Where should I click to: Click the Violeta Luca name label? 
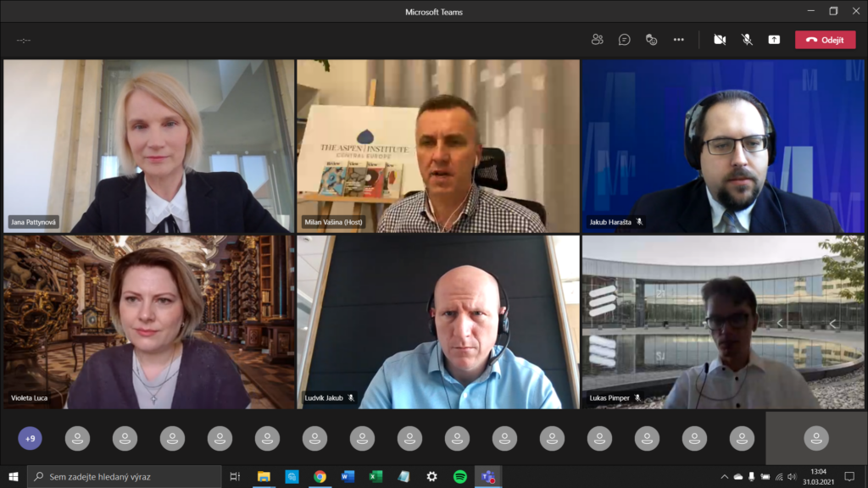coord(27,397)
